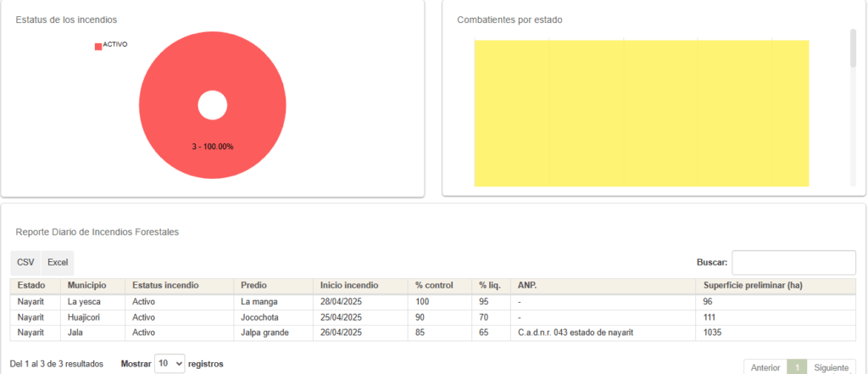This screenshot has height=374, width=868.
Task: Export the report to Excel
Action: 58,263
